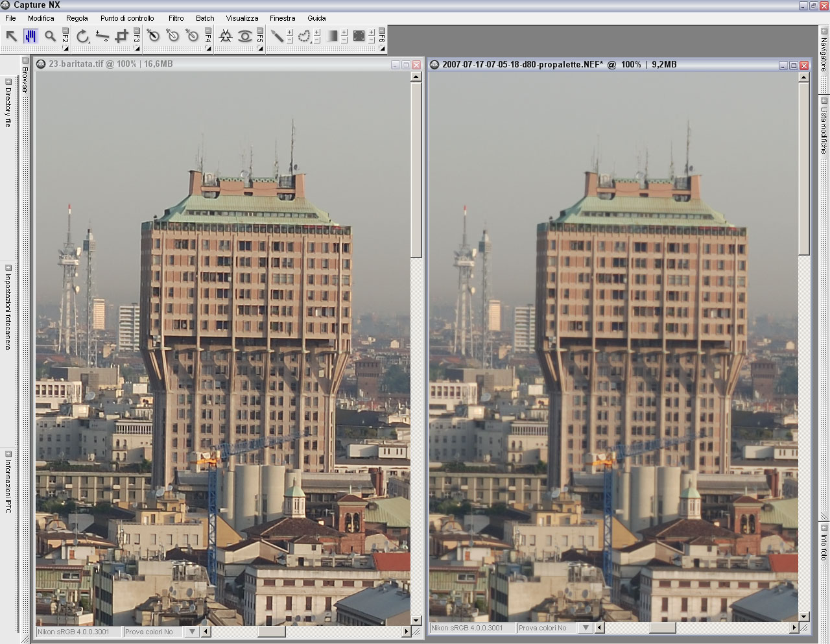Click the horizontal scrollbar thumb of 23-baritata.tif
830x644 pixels.
coord(272,632)
